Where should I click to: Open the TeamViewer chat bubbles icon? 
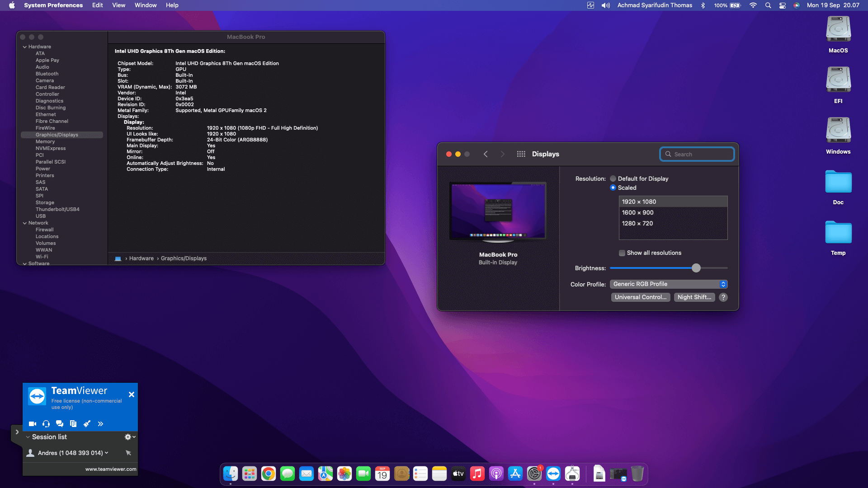click(60, 424)
